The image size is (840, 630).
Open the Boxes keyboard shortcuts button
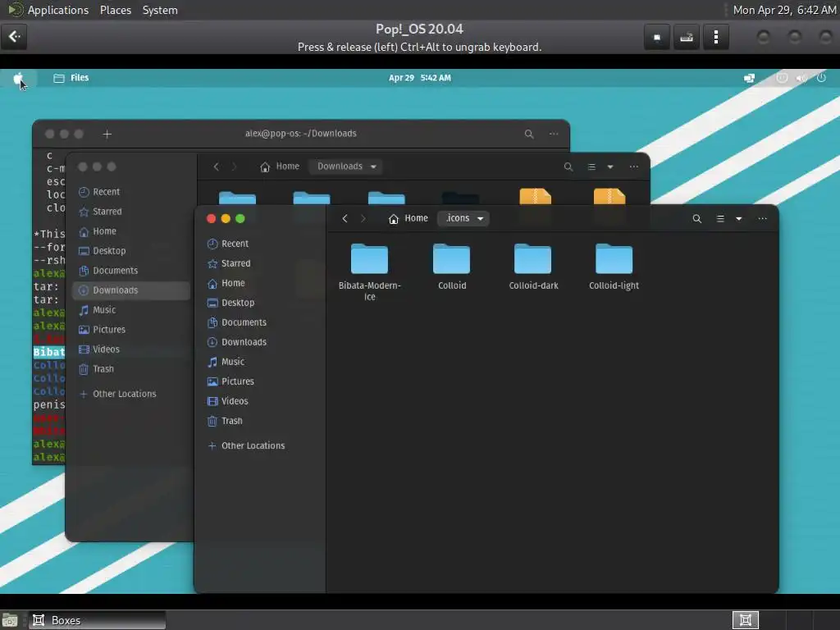tap(687, 37)
